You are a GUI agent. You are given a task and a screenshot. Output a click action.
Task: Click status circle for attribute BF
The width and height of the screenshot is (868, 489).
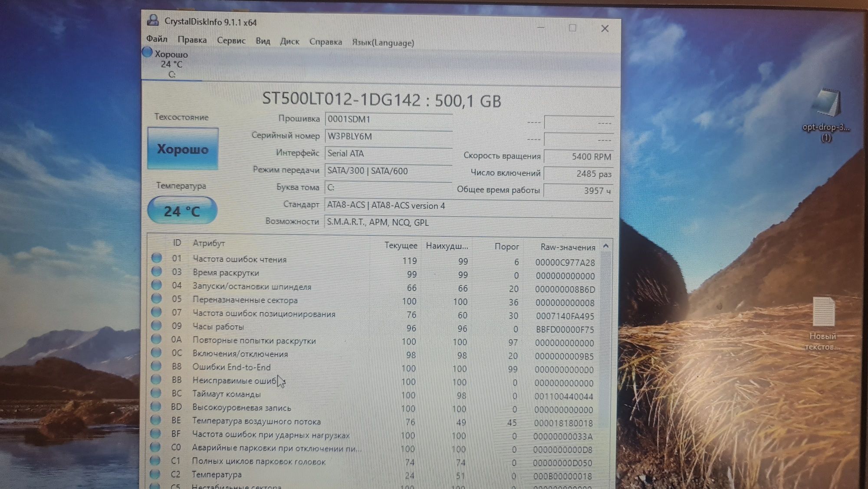click(155, 433)
